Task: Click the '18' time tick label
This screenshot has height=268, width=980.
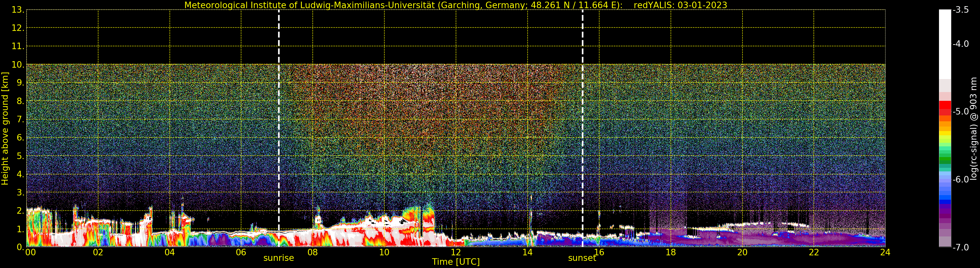Action: [671, 252]
